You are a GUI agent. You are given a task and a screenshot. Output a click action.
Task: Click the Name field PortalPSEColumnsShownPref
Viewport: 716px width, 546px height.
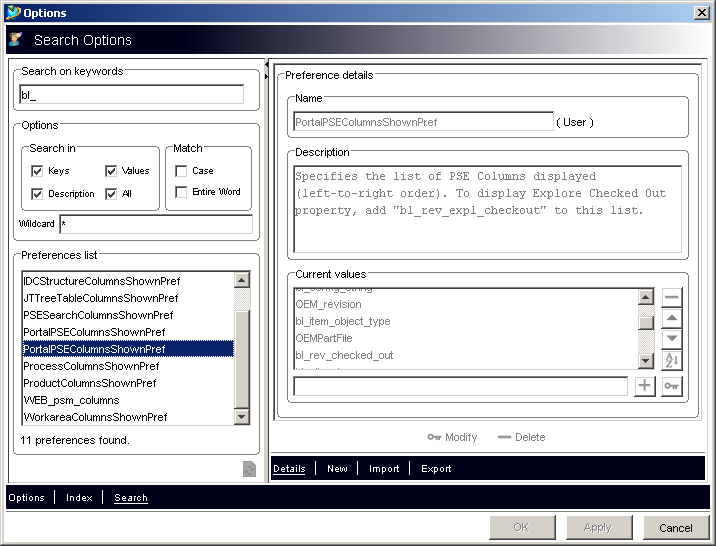pyautogui.click(x=423, y=122)
